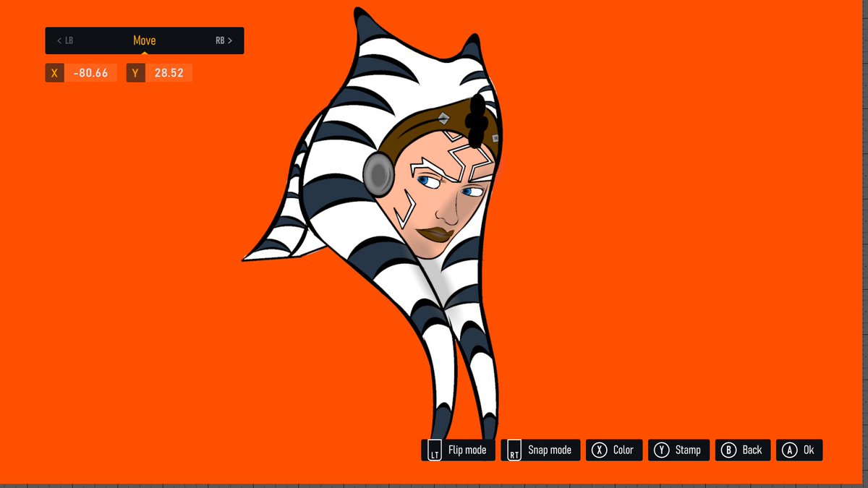Toggle Snap mode
The height and width of the screenshot is (488, 868).
[x=540, y=450]
